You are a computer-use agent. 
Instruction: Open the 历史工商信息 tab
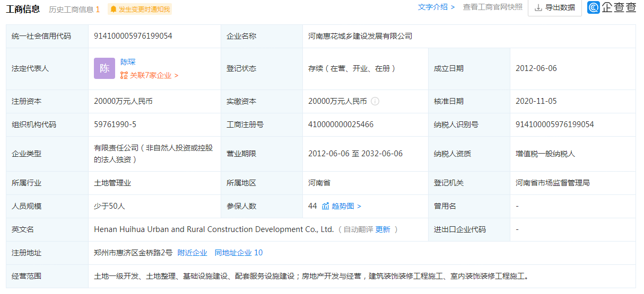point(74,9)
